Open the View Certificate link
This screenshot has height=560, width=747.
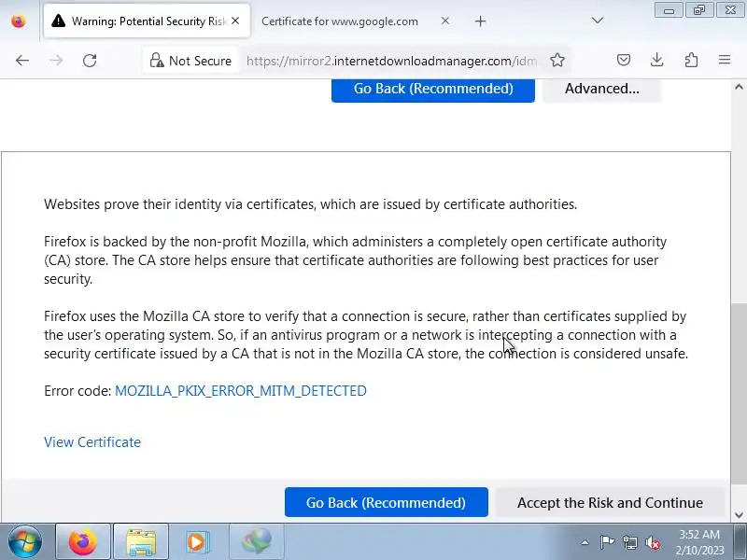pos(92,442)
